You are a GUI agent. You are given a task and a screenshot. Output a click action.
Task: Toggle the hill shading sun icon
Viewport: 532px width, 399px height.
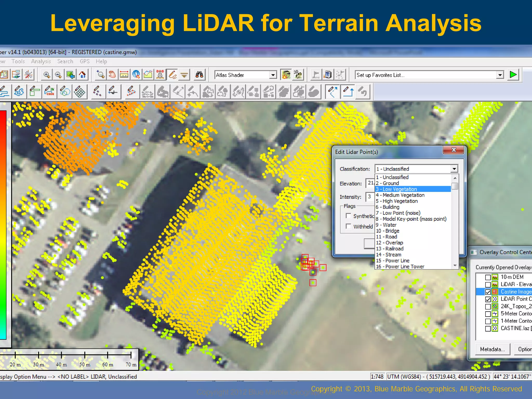point(286,75)
